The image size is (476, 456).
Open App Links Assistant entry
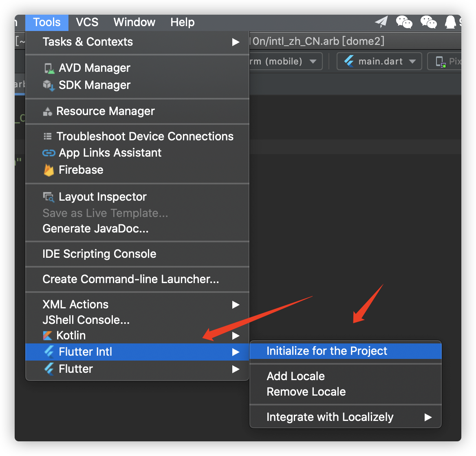pos(137,153)
